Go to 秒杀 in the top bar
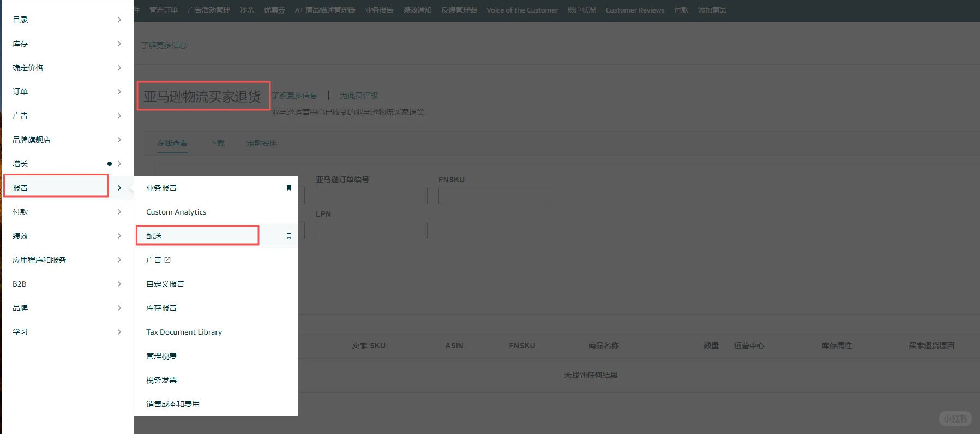 [x=247, y=10]
